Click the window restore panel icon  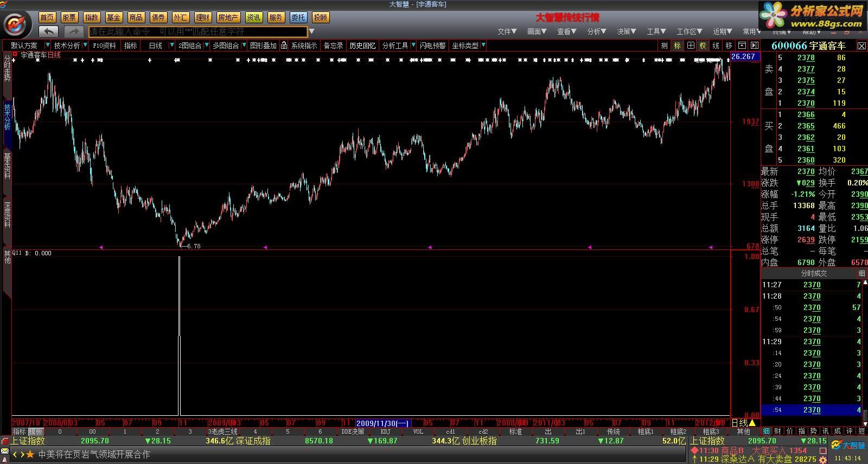pyautogui.click(x=742, y=46)
